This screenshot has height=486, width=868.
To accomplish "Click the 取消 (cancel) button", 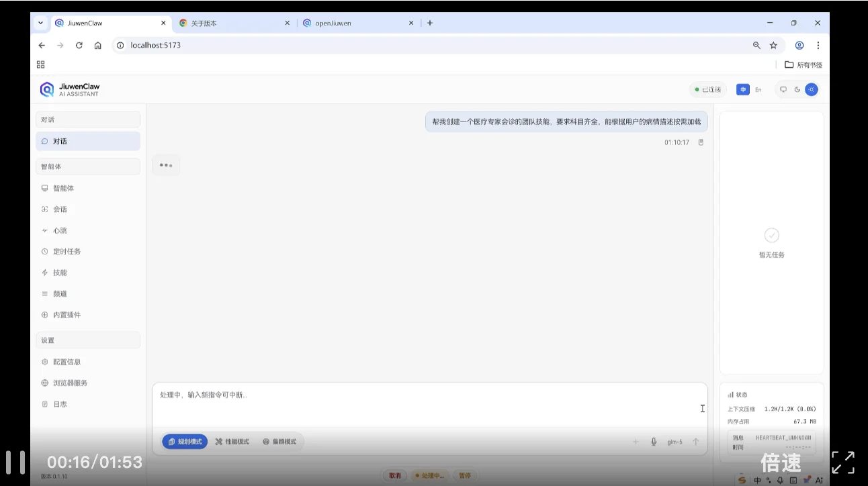I will tap(395, 475).
